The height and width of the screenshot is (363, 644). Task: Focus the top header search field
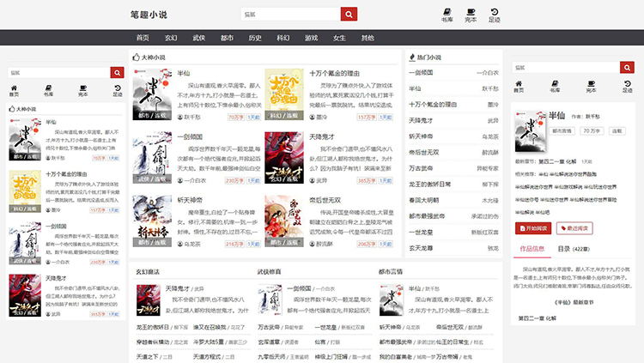(x=291, y=14)
